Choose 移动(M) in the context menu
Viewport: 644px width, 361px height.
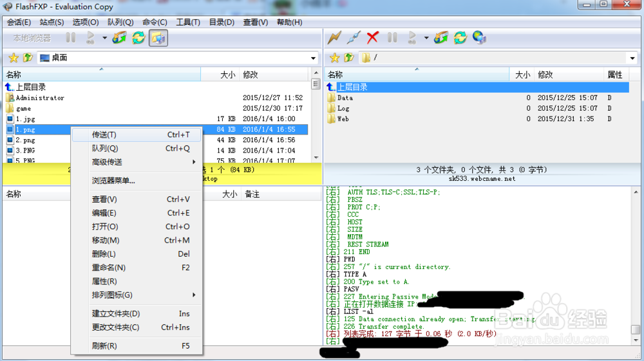137,241
